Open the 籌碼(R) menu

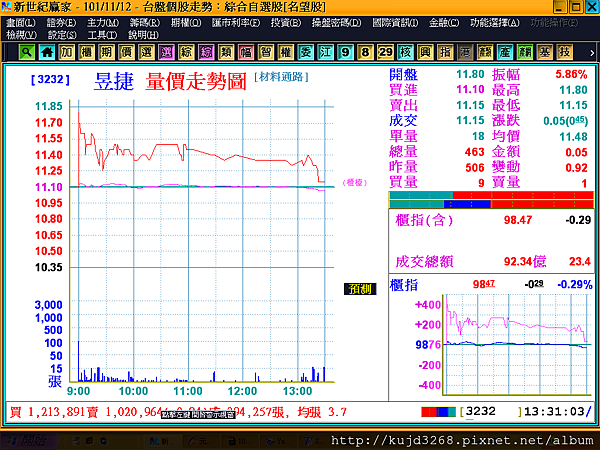point(145,23)
